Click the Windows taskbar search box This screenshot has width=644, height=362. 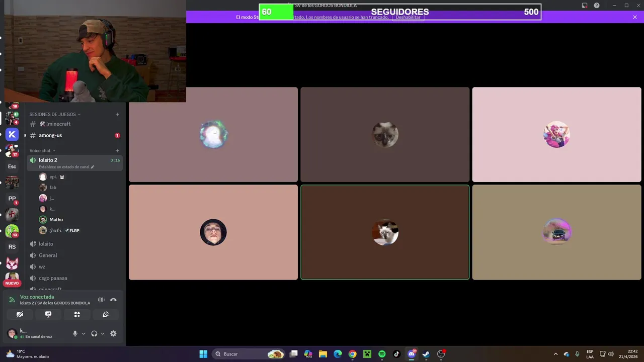[x=249, y=354]
